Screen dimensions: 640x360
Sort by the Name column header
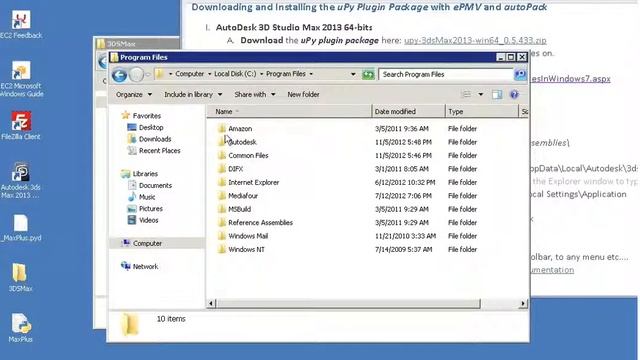pyautogui.click(x=289, y=111)
